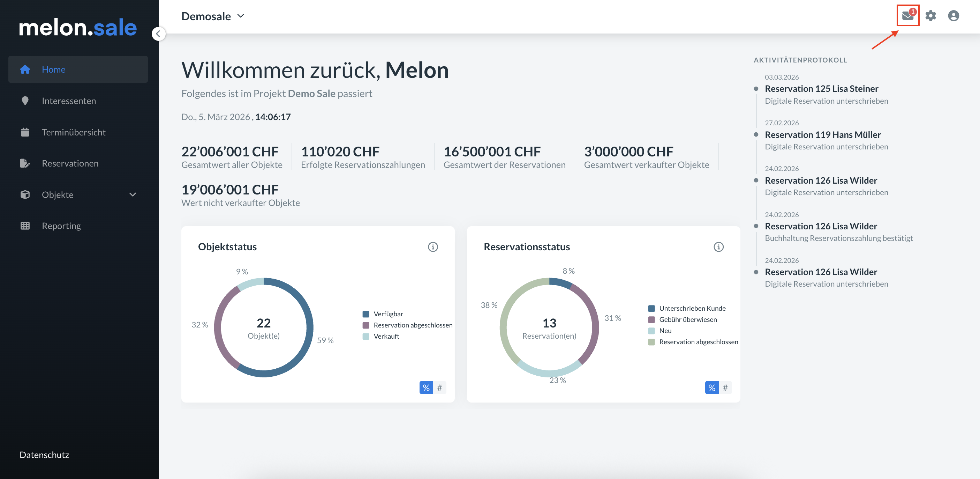Open the mail notifications icon

(x=907, y=16)
